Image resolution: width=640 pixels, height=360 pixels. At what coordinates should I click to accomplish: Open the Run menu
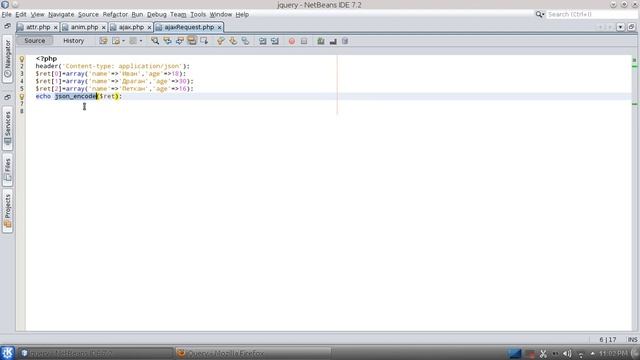coord(137,14)
